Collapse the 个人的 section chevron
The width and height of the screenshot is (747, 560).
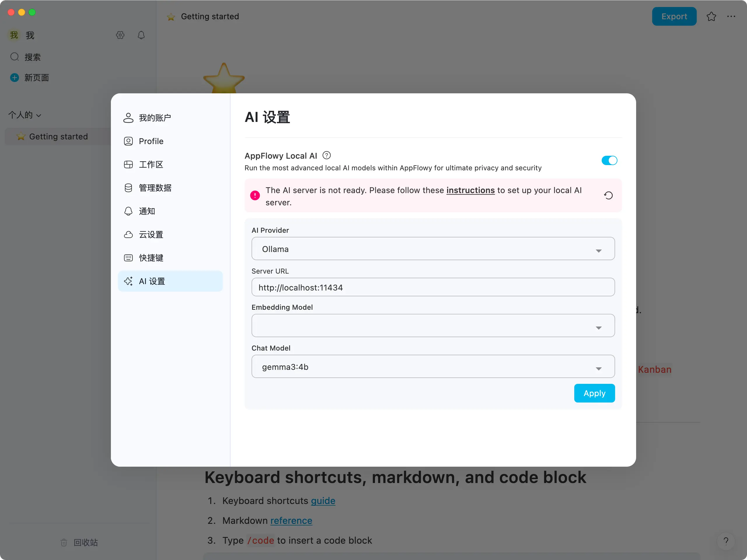tap(39, 116)
